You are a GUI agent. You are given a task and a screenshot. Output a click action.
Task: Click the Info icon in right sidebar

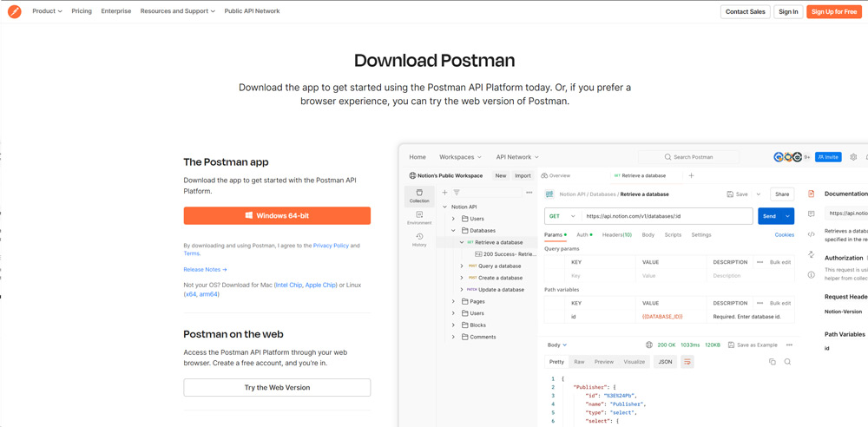pos(811,275)
